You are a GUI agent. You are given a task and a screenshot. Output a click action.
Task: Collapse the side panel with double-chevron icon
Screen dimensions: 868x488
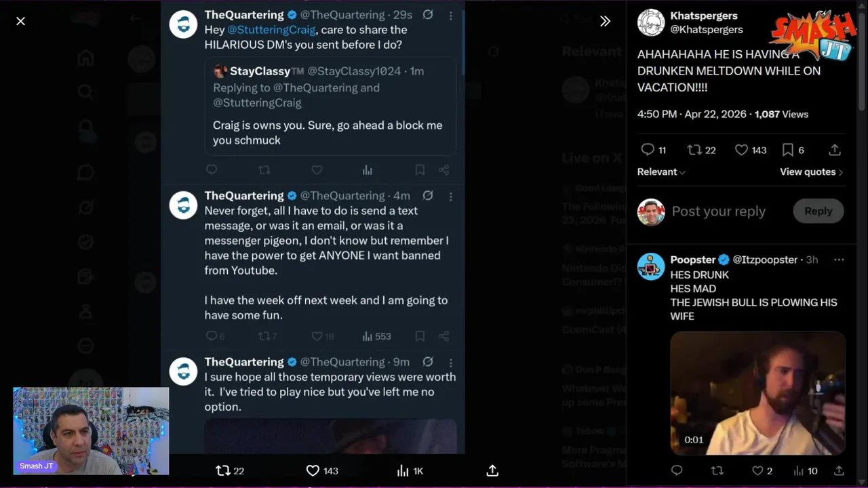click(x=605, y=21)
